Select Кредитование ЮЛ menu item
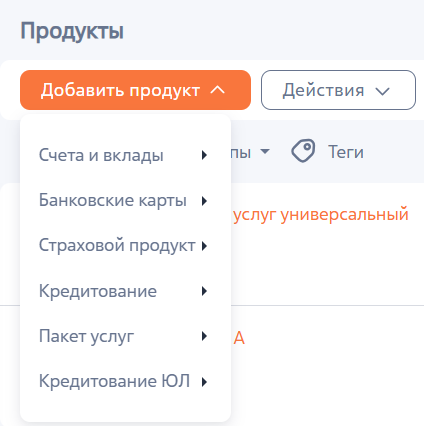The height and width of the screenshot is (426, 424). pos(125,381)
